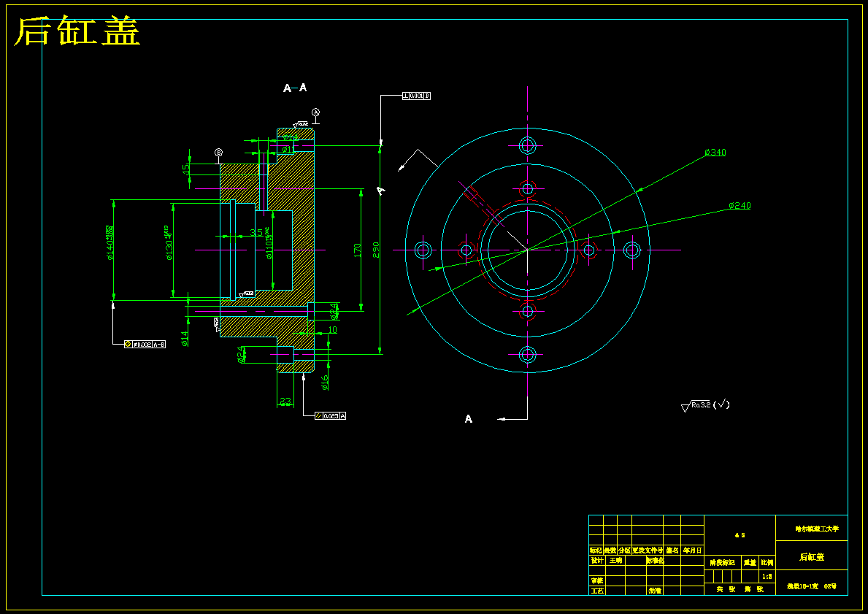Select the ø14 dimension text
Image resolution: width=868 pixels, height=614 pixels.
pyautogui.click(x=185, y=338)
